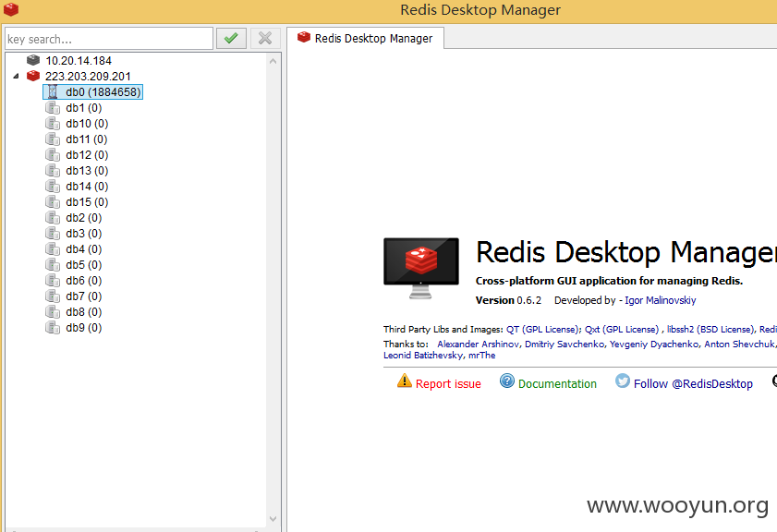Open the Alexander Arshinov link
This screenshot has width=777, height=532.
479,344
